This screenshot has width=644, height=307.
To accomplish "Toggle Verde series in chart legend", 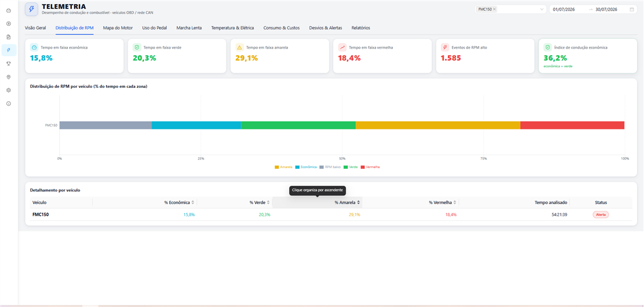I will tap(351, 167).
